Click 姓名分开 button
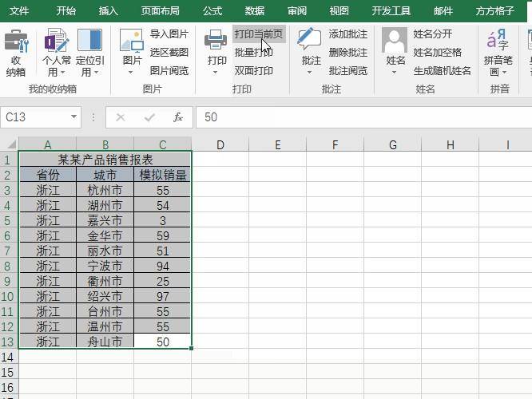The width and height of the screenshot is (532, 399). 433,34
